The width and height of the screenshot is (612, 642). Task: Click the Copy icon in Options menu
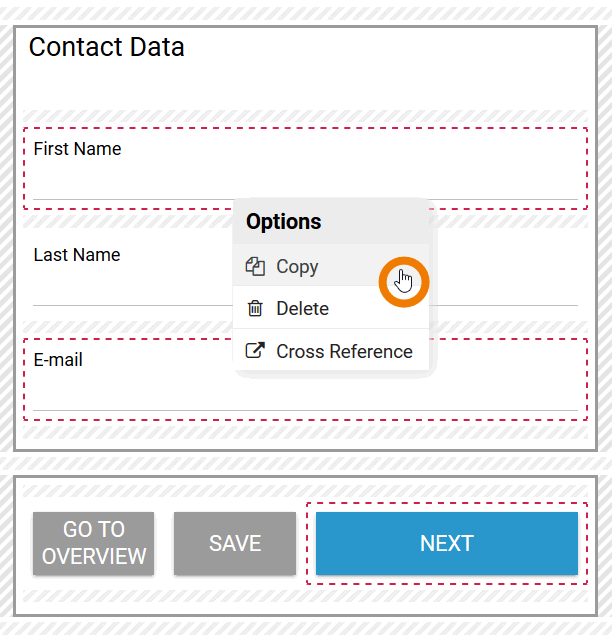(255, 267)
